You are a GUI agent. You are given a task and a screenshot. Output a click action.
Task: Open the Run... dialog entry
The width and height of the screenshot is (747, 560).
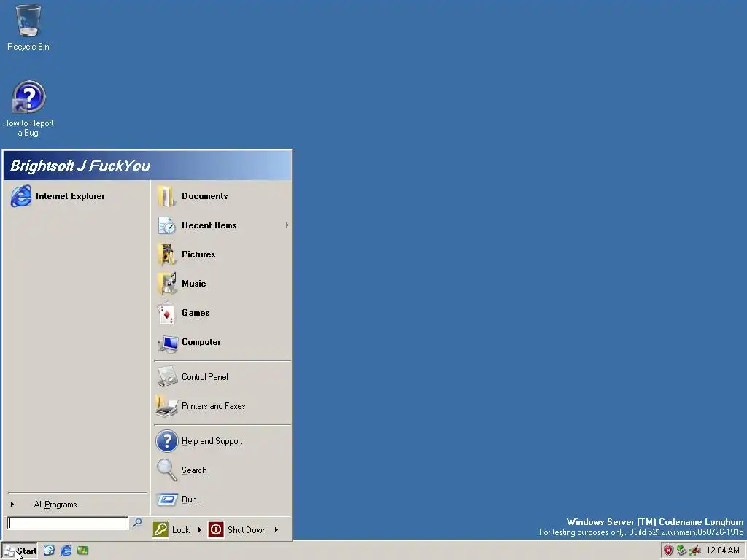point(222,499)
